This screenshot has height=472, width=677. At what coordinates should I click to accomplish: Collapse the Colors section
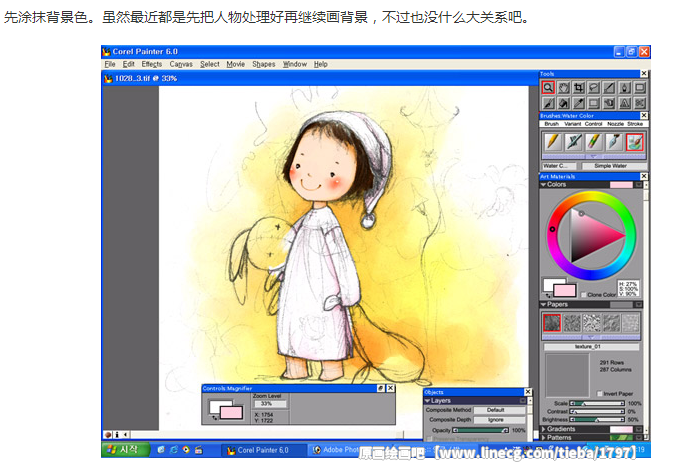(543, 184)
